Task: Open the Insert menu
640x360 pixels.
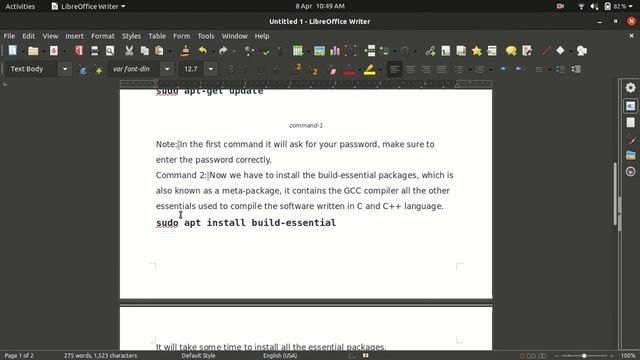Action: [74, 36]
